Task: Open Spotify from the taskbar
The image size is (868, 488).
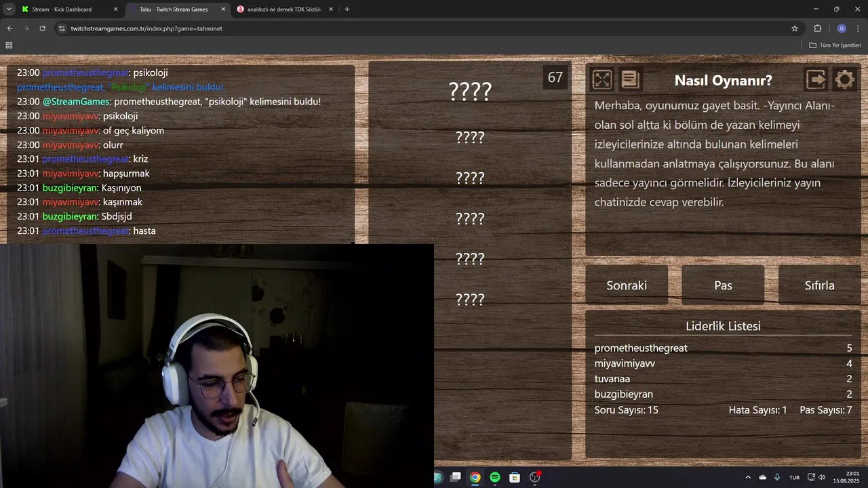Action: (495, 477)
